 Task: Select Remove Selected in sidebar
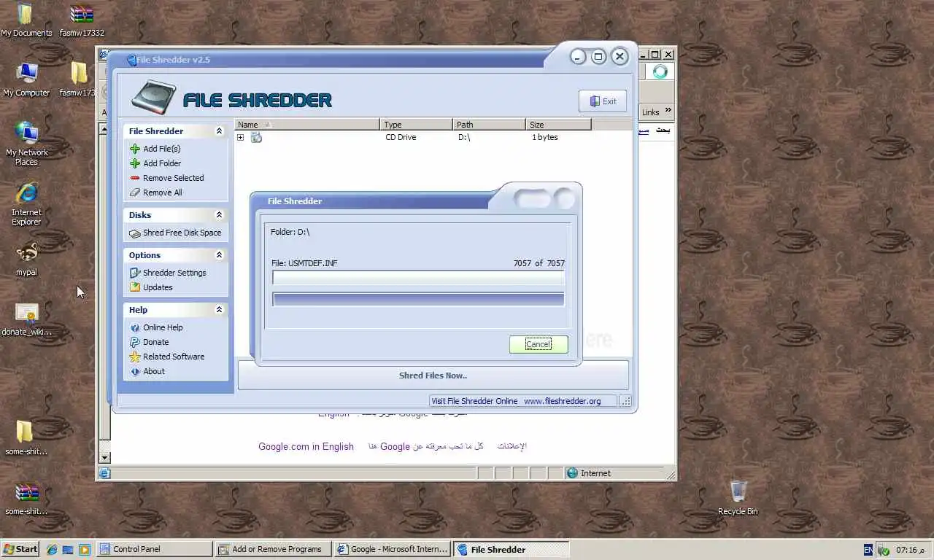click(174, 178)
